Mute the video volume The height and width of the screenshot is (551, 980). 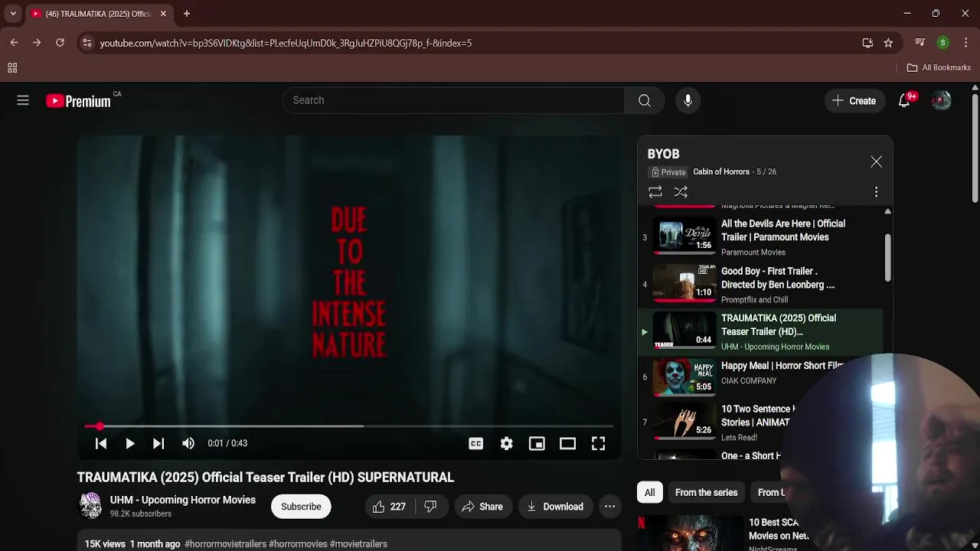point(188,443)
